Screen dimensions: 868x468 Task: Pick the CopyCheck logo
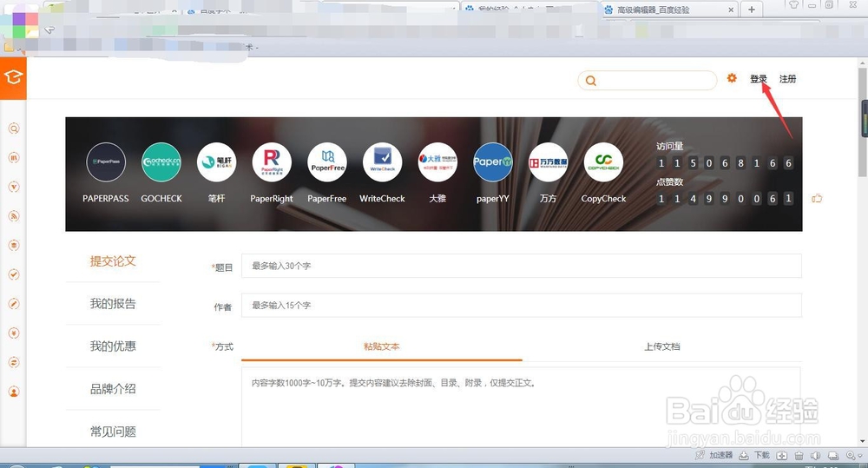(603, 162)
